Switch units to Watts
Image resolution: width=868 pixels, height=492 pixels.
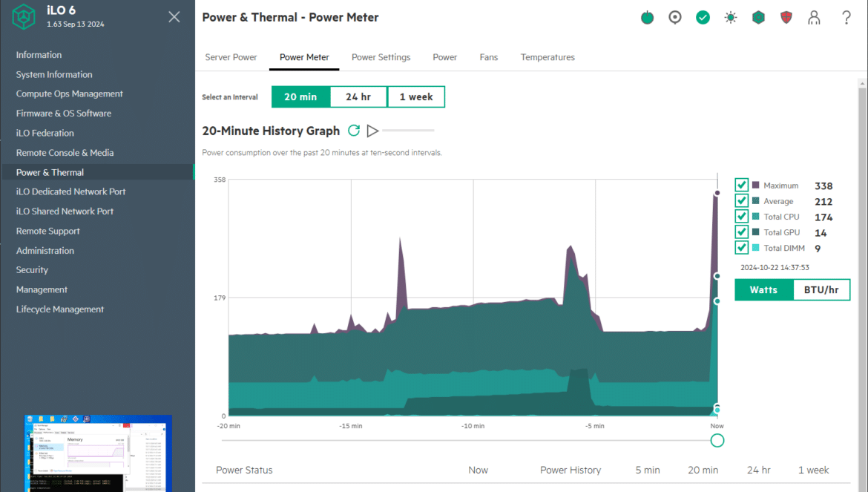(x=763, y=290)
